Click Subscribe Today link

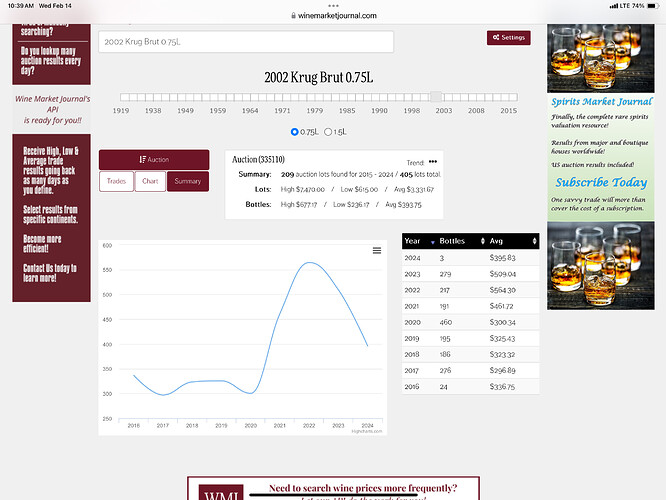[x=601, y=182]
